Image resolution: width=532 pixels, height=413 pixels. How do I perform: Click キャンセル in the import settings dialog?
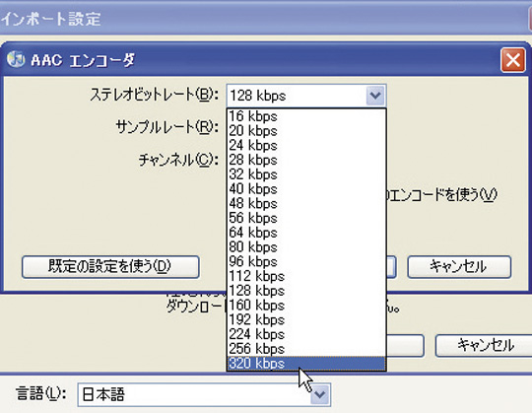coord(485,345)
